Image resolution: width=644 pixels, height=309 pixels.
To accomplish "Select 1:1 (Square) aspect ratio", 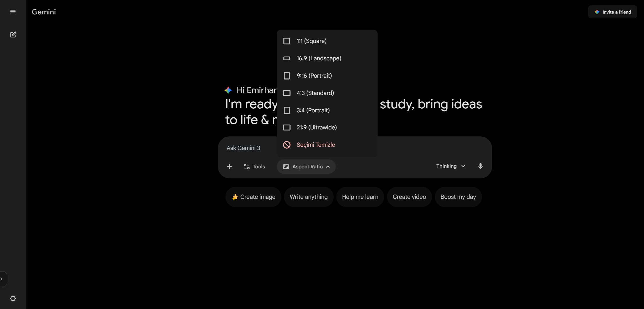I will pos(311,41).
